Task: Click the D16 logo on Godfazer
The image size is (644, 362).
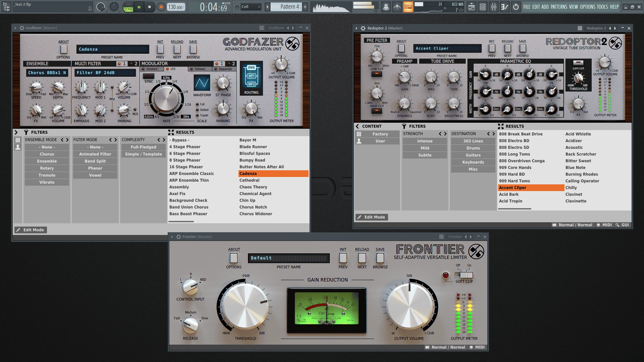Action: pos(292,44)
